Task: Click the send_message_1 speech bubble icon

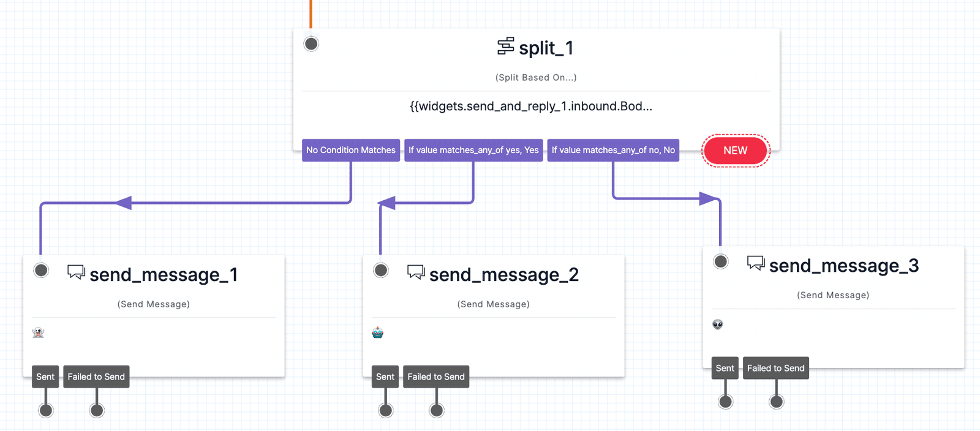Action: coord(76,272)
